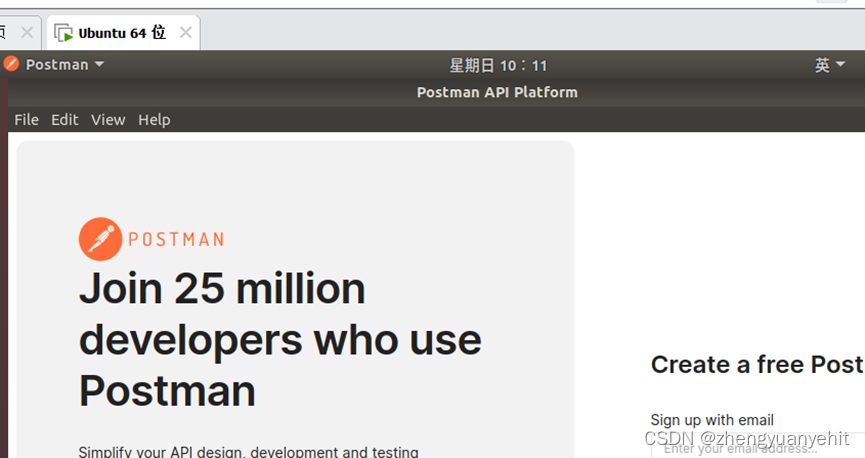This screenshot has width=865, height=458.
Task: Open the clock showing 星期日 10:11
Action: click(498, 66)
